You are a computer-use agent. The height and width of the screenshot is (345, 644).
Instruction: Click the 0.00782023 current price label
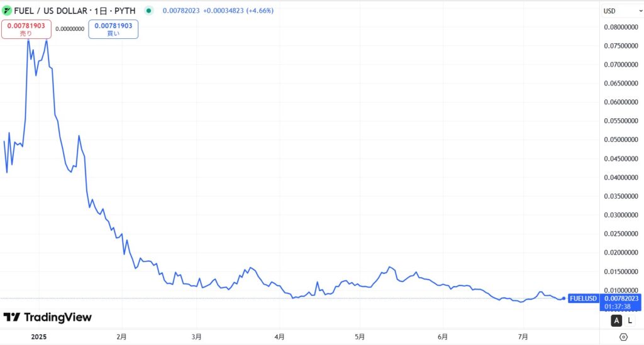click(621, 298)
